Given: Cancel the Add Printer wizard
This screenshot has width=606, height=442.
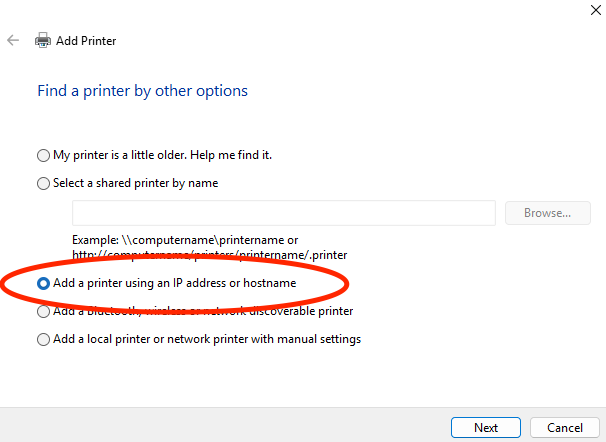Looking at the screenshot, I should coord(564,427).
